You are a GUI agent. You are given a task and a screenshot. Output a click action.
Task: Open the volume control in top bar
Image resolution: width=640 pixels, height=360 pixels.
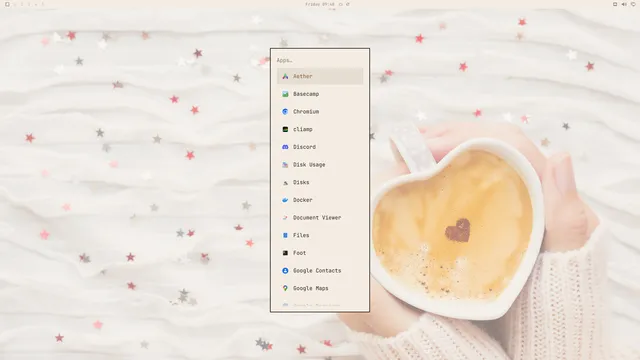pos(624,4)
